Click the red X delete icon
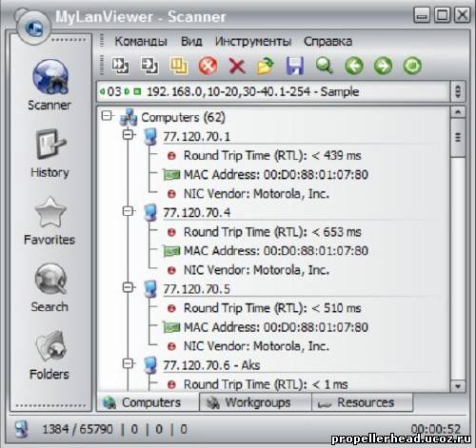The image size is (476, 448). click(x=237, y=67)
